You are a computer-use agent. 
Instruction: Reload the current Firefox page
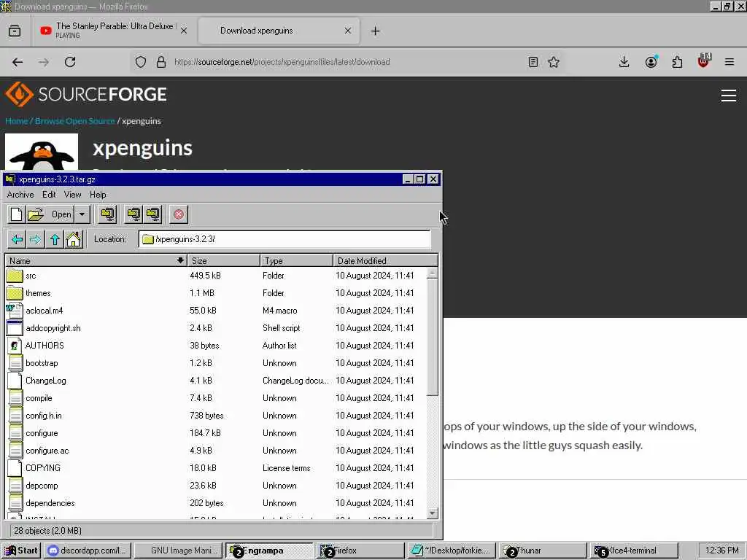coord(70,62)
